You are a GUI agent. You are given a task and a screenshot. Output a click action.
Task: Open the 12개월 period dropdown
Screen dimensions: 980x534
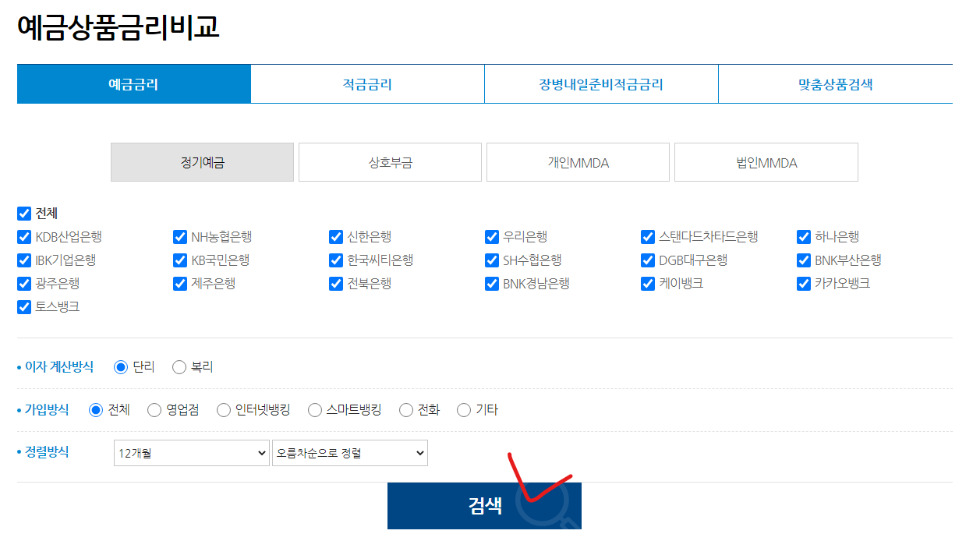(x=192, y=453)
